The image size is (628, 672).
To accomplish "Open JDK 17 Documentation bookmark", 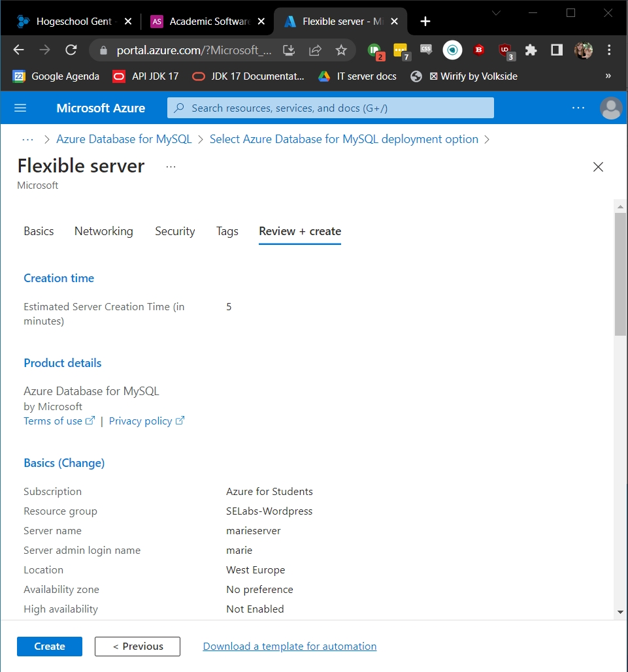I will pos(248,76).
